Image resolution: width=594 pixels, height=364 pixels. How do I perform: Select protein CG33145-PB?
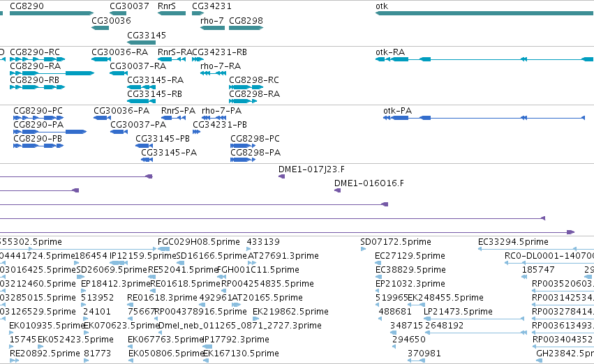tap(163, 139)
